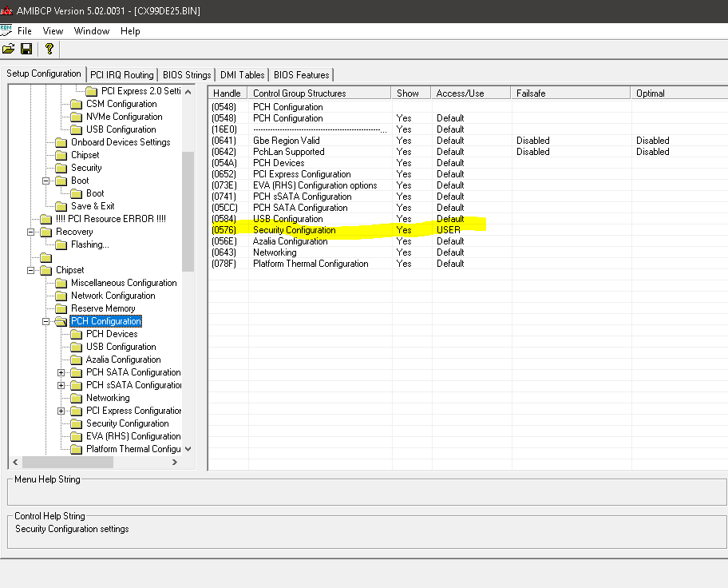Click the Show column header

[x=411, y=93]
